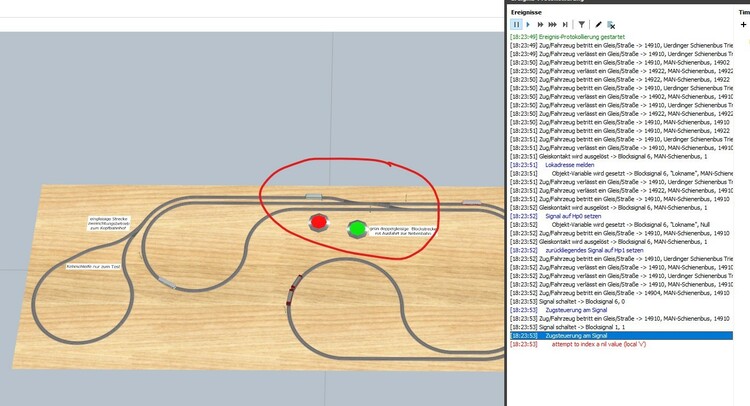This screenshot has width=750, height=406.
Task: Click the play button in event toolbar
Action: click(x=528, y=24)
